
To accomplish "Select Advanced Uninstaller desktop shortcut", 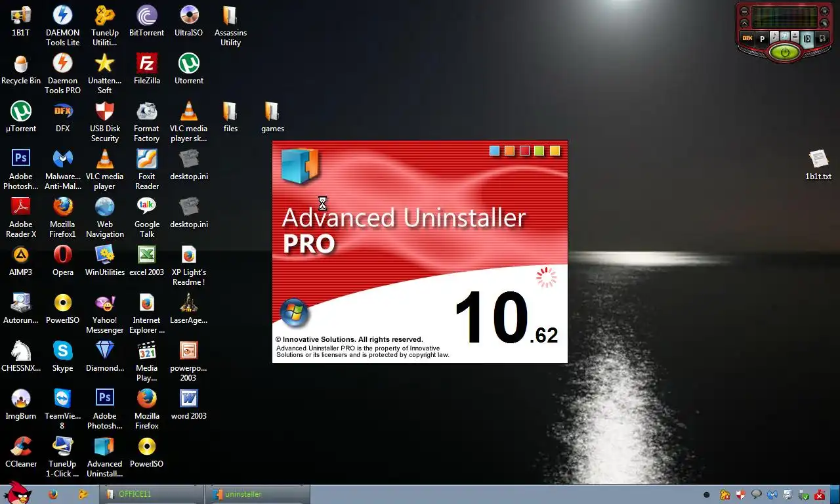I will [105, 457].
